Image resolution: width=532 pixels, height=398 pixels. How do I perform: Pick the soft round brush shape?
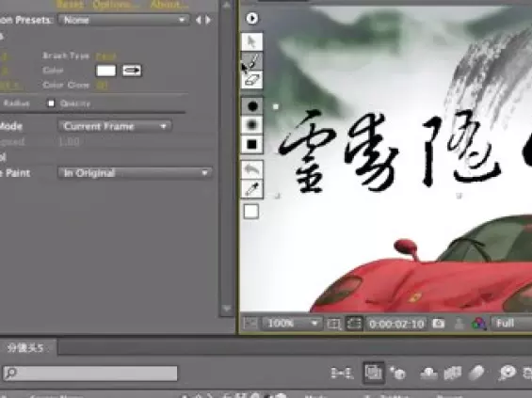pos(251,125)
